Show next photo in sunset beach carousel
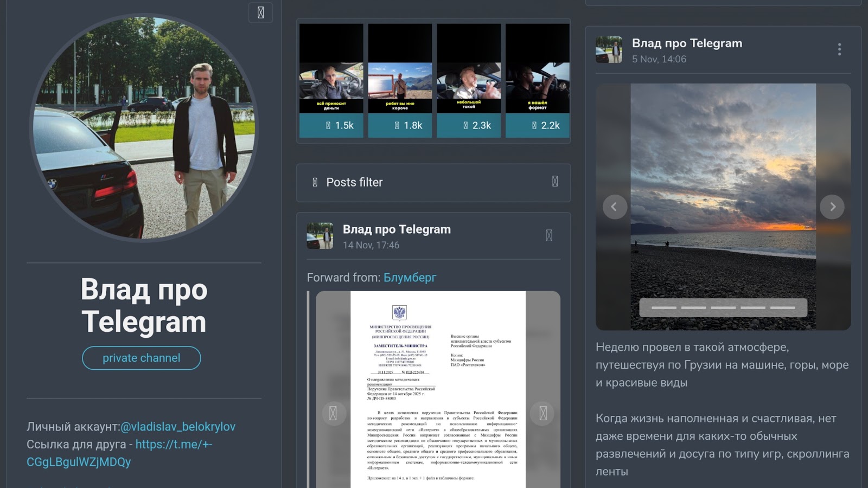This screenshot has width=868, height=488. pos(832,207)
